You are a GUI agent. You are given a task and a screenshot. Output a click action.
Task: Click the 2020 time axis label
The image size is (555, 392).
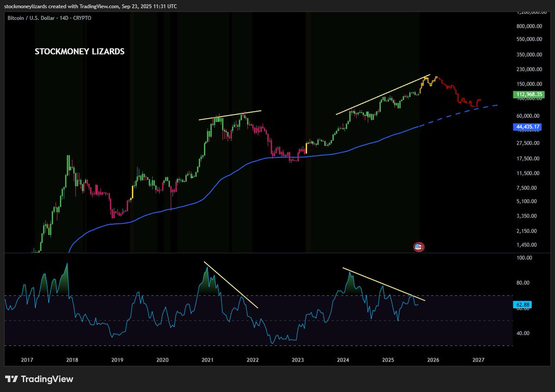pos(162,360)
